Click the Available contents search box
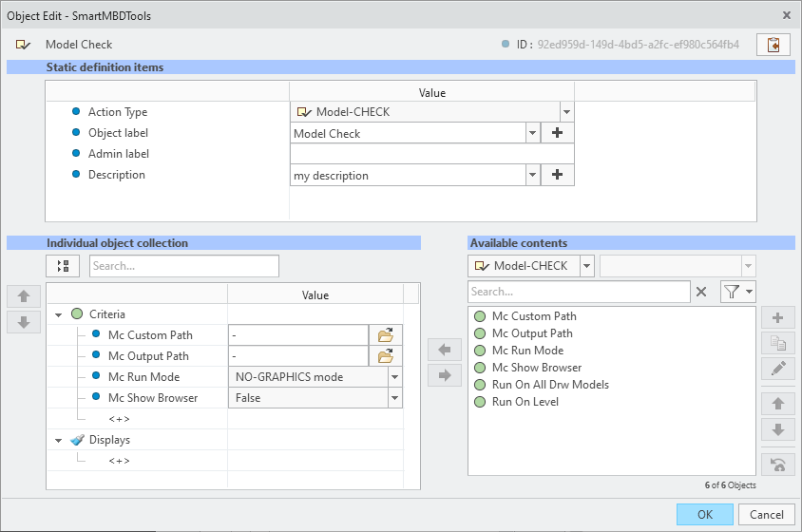The width and height of the screenshot is (802, 532). (x=579, y=292)
